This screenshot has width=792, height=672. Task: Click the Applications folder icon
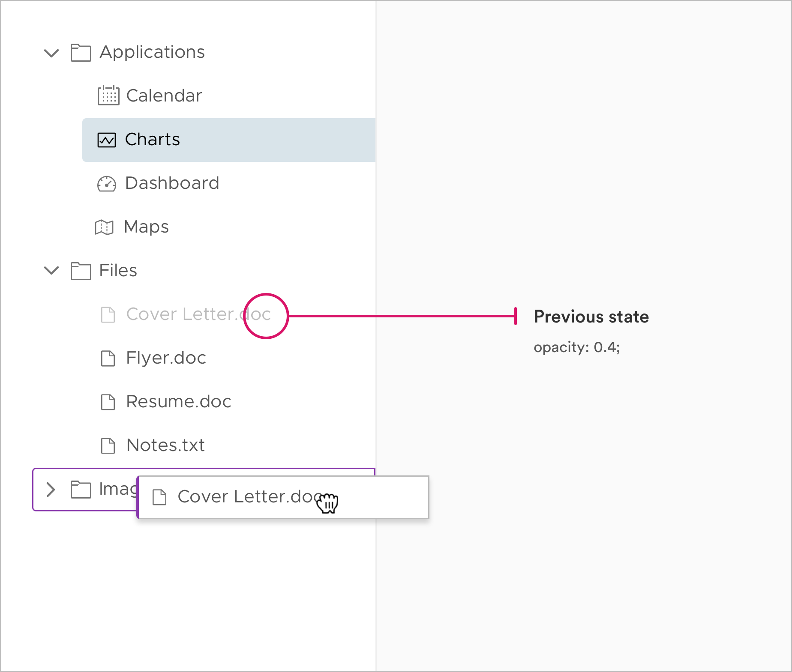[x=81, y=53]
